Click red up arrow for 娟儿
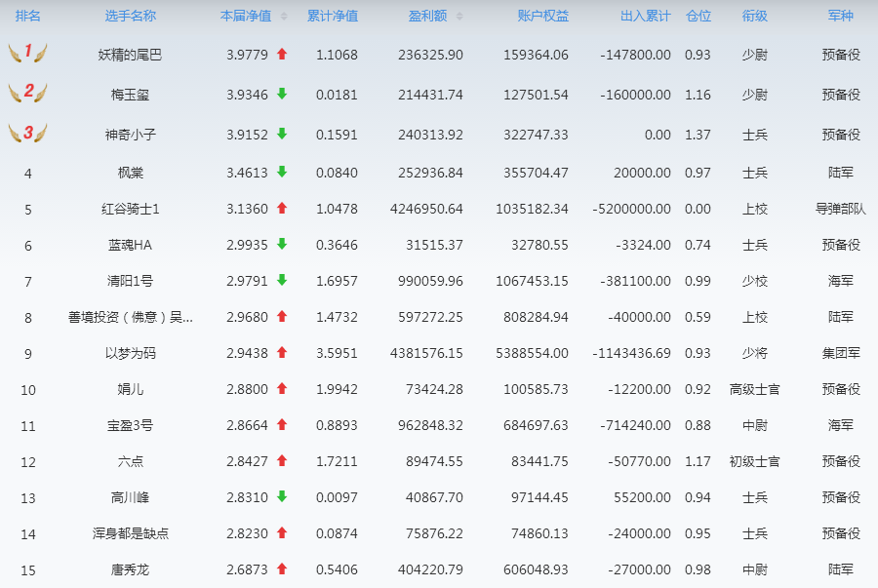878x588 pixels. point(282,388)
